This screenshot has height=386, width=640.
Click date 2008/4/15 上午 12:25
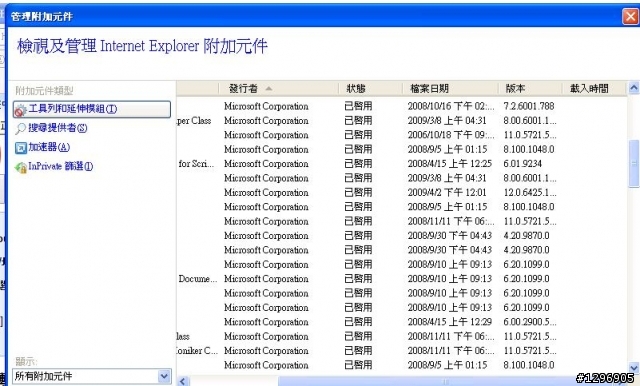click(x=449, y=164)
